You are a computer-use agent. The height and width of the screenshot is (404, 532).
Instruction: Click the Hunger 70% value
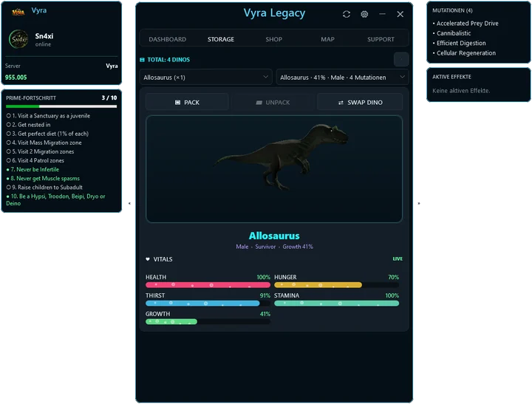click(394, 277)
